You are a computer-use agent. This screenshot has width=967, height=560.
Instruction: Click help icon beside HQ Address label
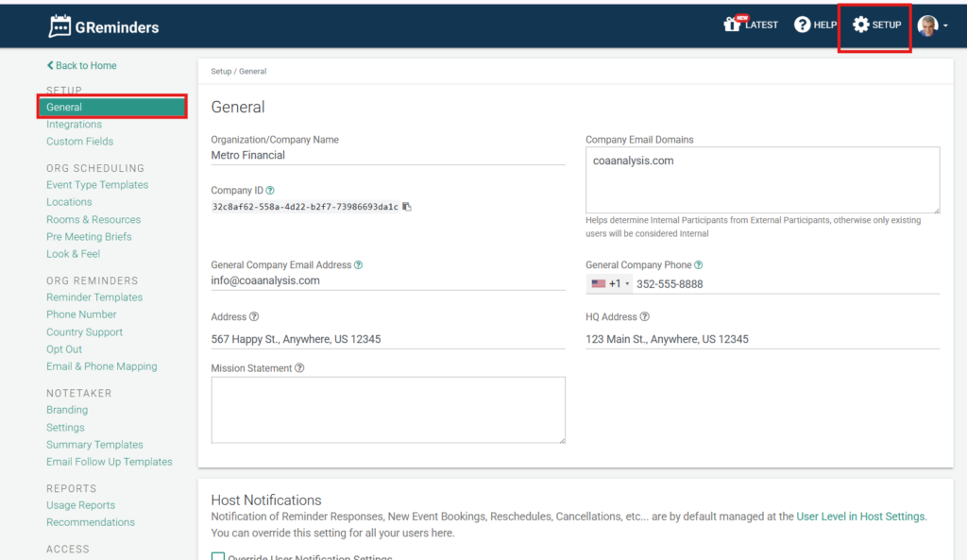pyautogui.click(x=645, y=317)
